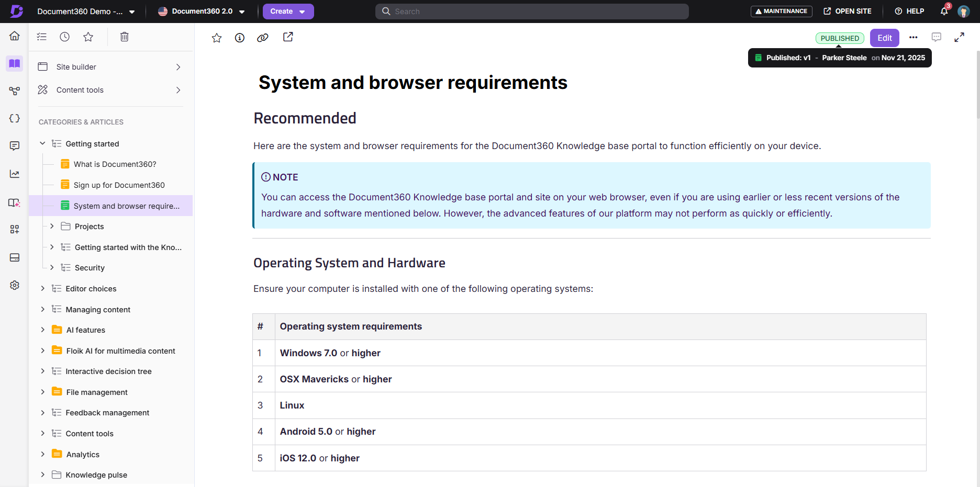Open the article version history clock icon
This screenshot has width=980, height=487.
(x=64, y=37)
